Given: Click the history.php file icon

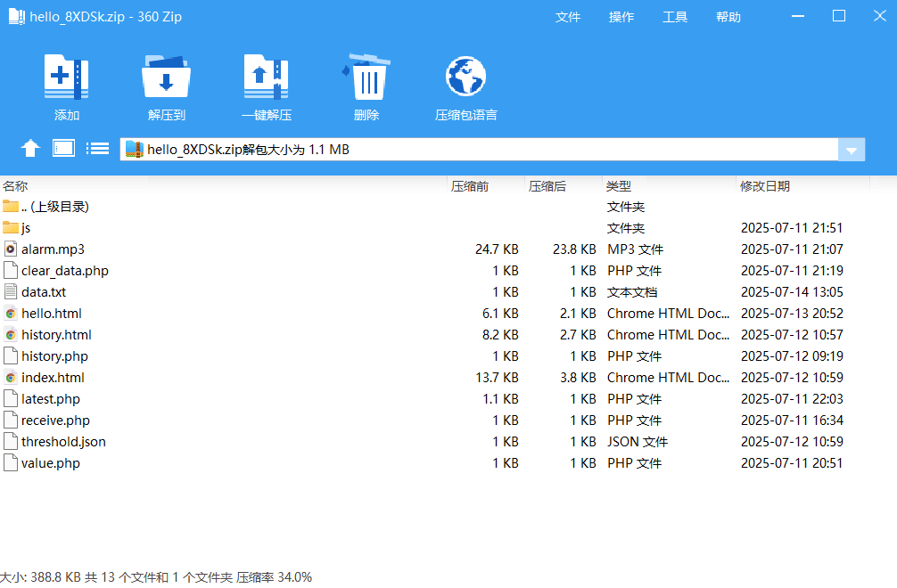Looking at the screenshot, I should point(11,356).
